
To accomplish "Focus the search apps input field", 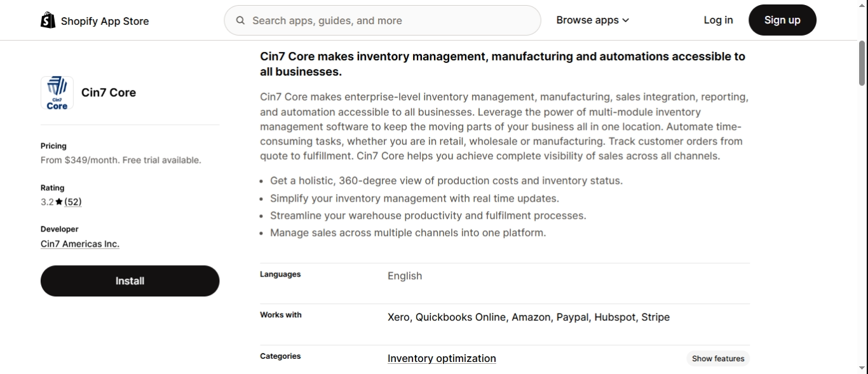I will coord(383,20).
